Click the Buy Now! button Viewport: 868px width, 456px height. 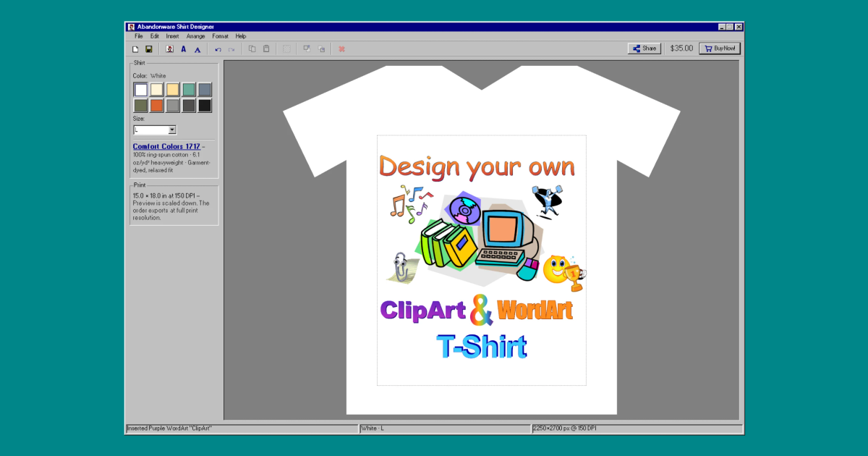[x=719, y=48]
